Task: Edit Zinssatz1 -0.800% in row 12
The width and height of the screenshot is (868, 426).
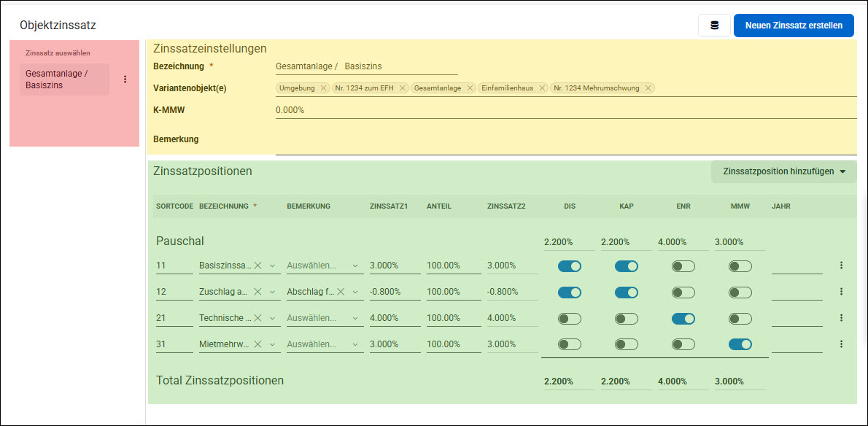Action: (395, 292)
